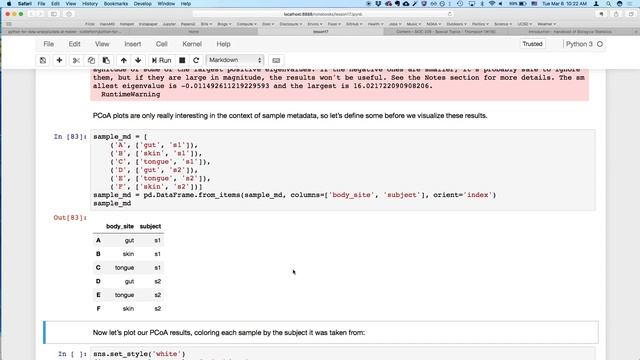Open Notification Center icon
The height and width of the screenshot is (360, 640).
click(x=630, y=4)
